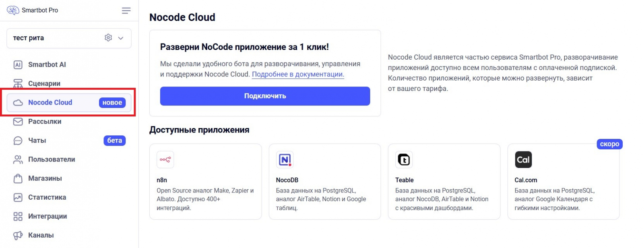Click the Smartbot Pro brain logo
This screenshot has width=644, height=248.
(13, 10)
